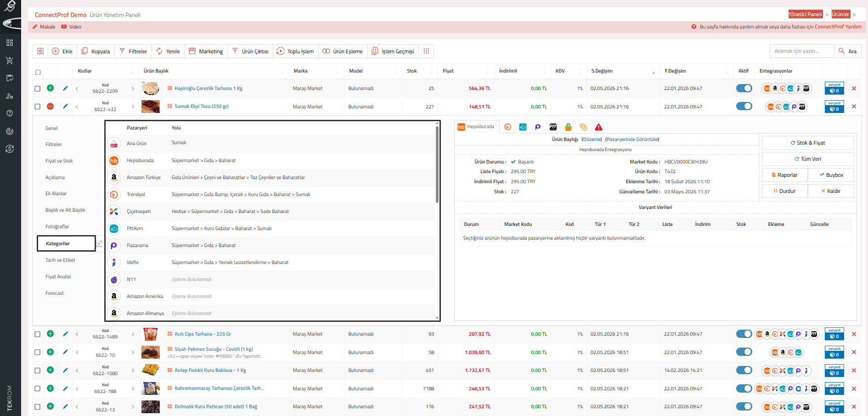The height and width of the screenshot is (416, 868).
Task: Expand the Dolmalık Kuru Patlıcan row details
Action: (51, 406)
